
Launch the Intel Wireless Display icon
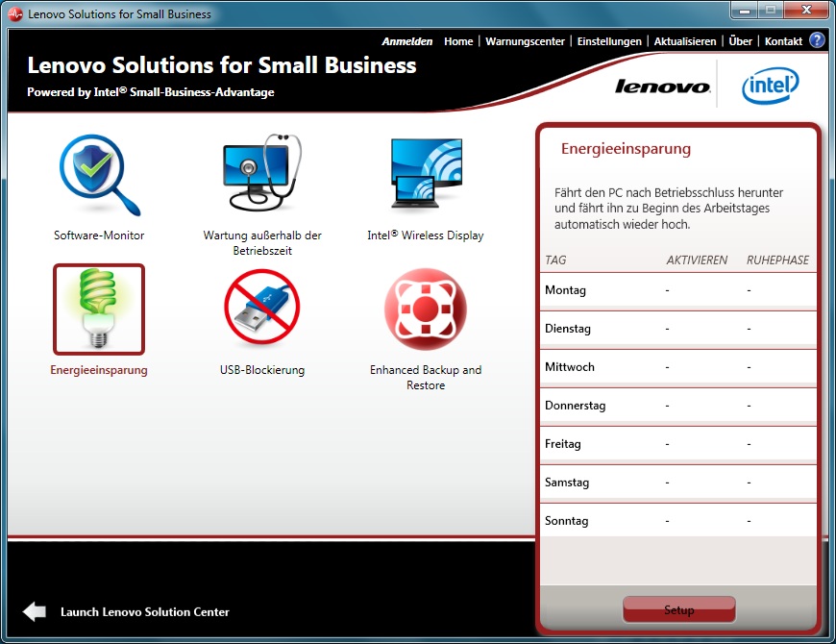pyautogui.click(x=426, y=173)
